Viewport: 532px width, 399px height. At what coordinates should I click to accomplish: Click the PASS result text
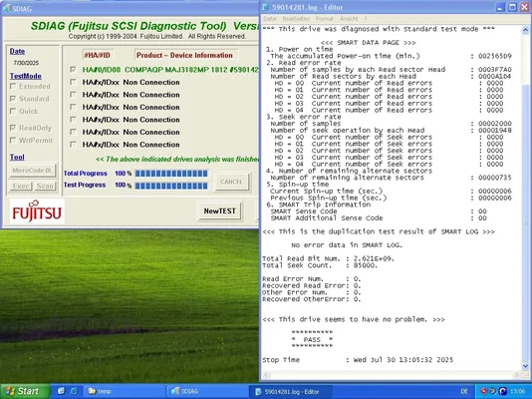pyautogui.click(x=312, y=339)
